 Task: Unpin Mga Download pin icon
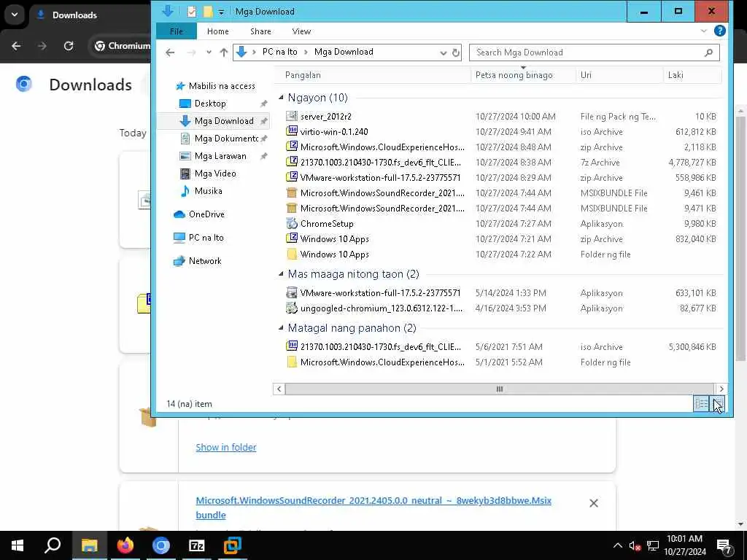tap(263, 121)
